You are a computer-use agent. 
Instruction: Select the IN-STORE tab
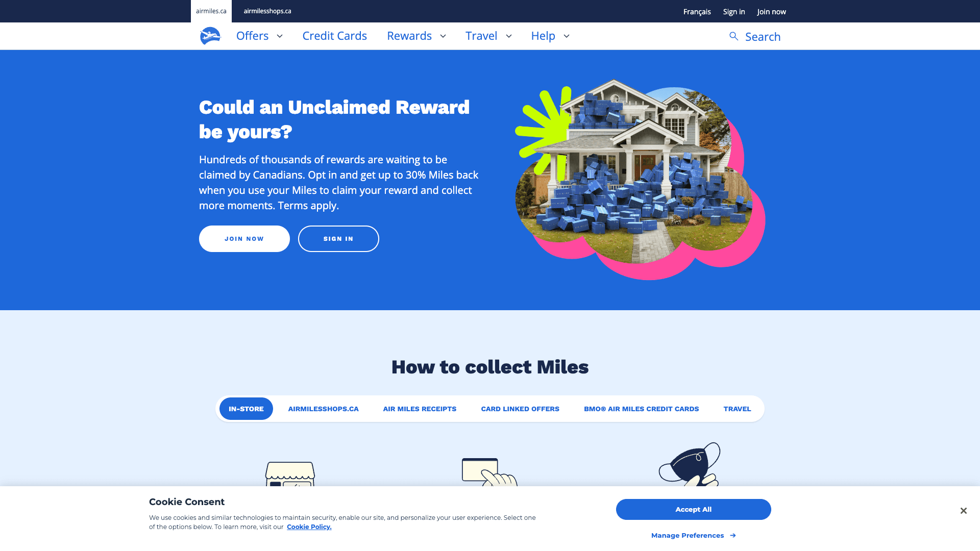[x=246, y=408]
